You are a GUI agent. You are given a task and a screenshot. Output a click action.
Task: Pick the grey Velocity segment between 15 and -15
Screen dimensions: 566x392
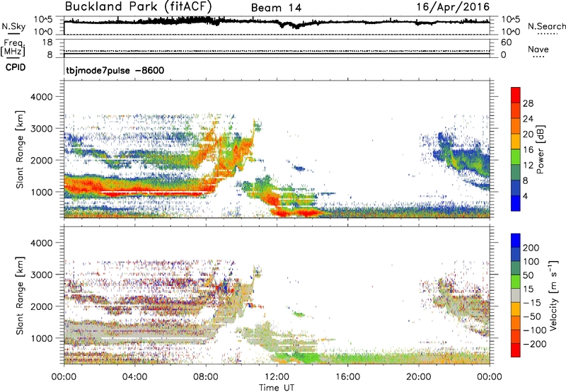click(516, 296)
